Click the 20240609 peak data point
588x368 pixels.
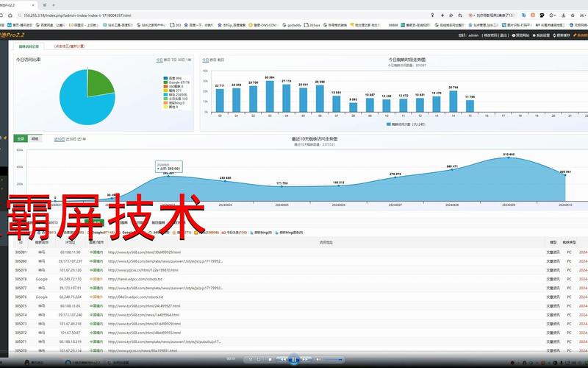coord(509,158)
